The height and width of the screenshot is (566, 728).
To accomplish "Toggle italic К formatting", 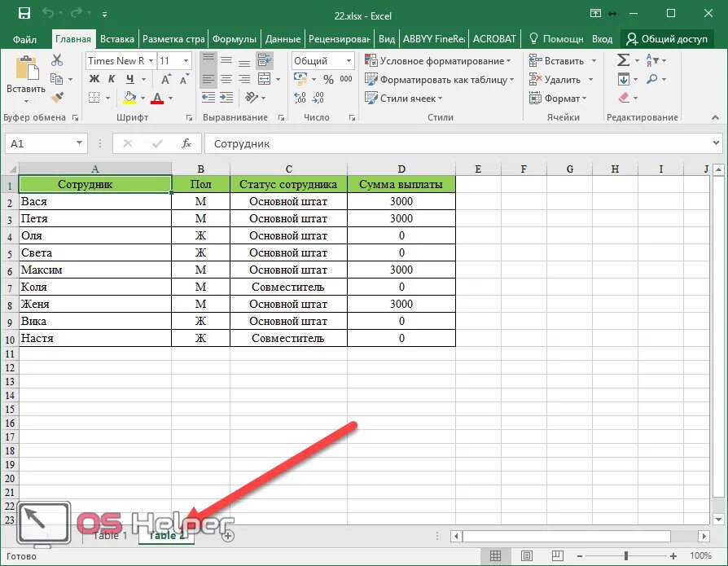I will coord(112,79).
